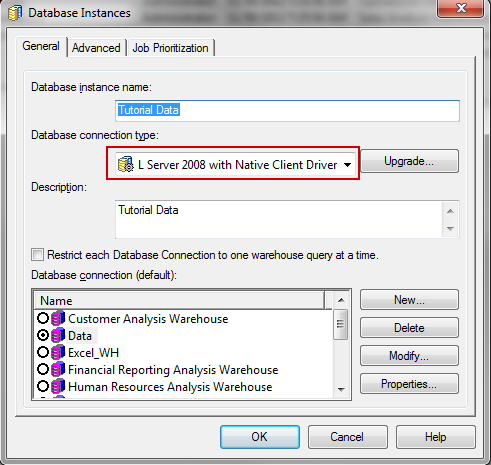Click the Human Resources Analysis Warehouse icon
Image resolution: width=491 pixels, height=465 pixels.
58,386
